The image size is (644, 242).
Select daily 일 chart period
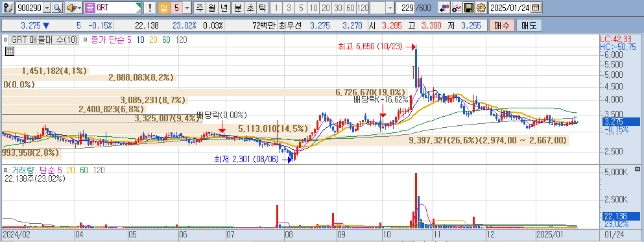(164, 7)
